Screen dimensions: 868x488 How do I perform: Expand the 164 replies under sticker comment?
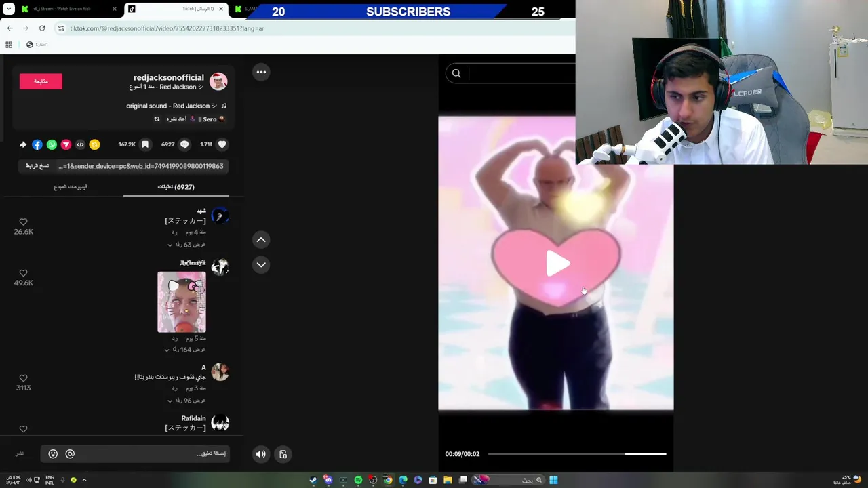point(185,350)
